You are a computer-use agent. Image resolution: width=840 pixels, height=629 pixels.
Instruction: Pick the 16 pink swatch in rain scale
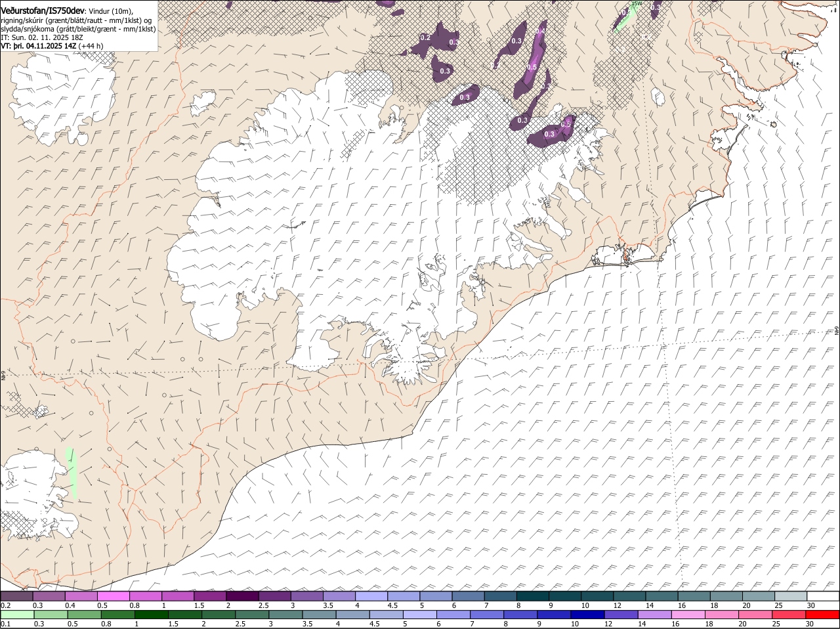688,615
